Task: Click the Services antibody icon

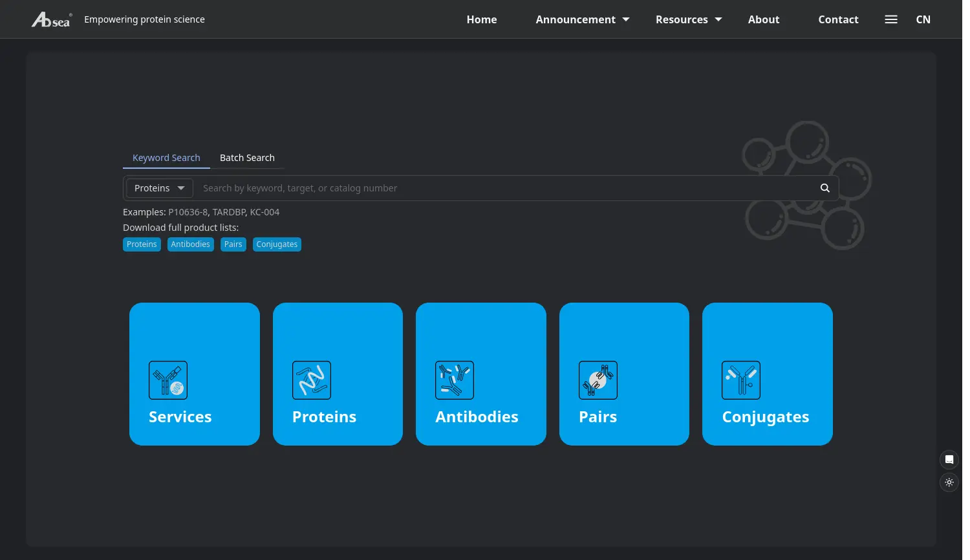Action: tap(168, 380)
